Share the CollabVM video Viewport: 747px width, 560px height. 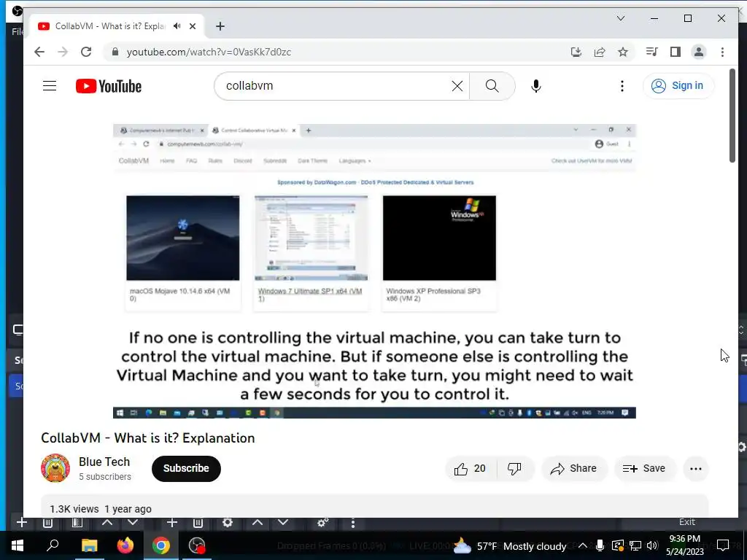[x=574, y=469]
